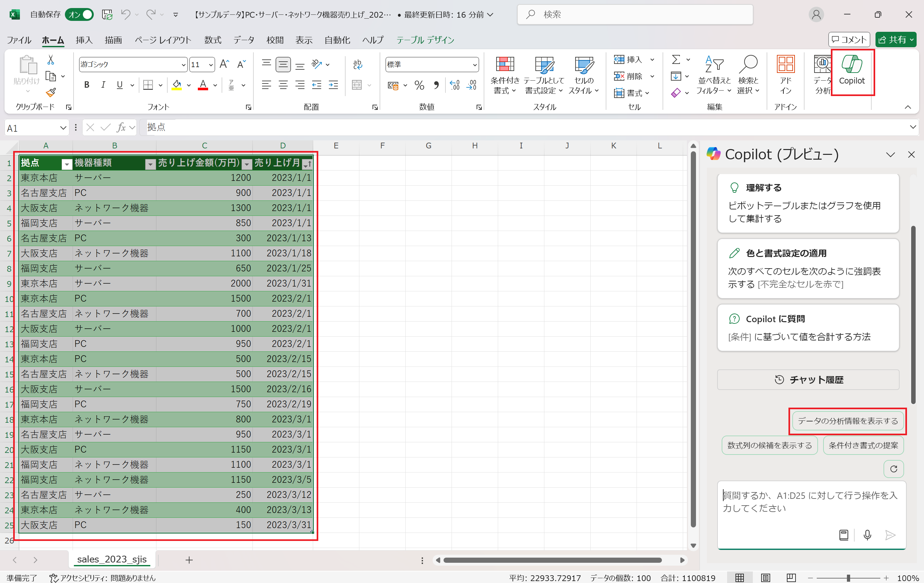Open the Copilot ribbon button
This screenshot has width=924, height=583.
[851, 70]
